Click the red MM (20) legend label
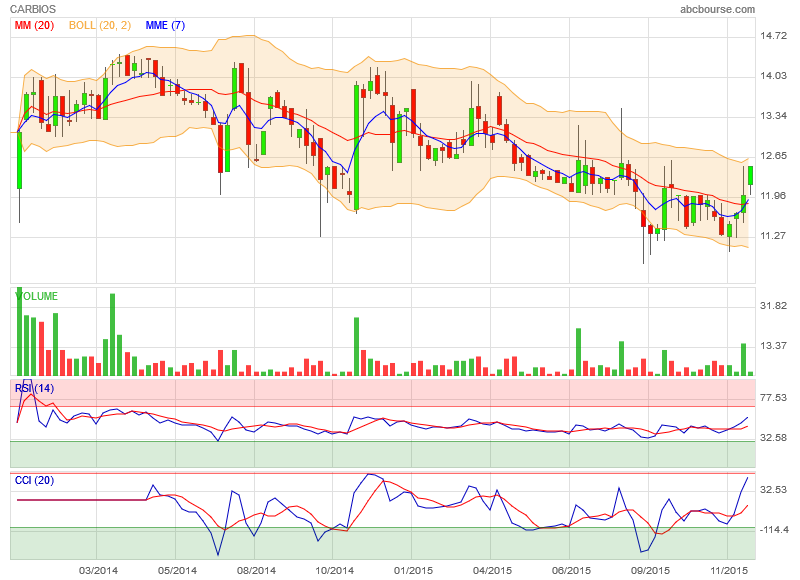Screen dimensions: 800x580 click(34, 26)
